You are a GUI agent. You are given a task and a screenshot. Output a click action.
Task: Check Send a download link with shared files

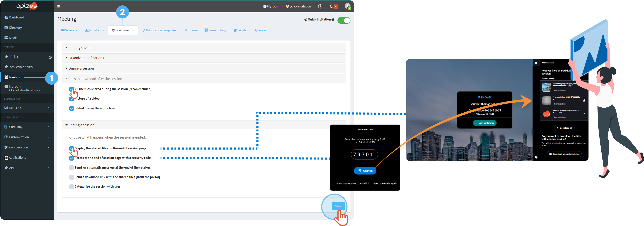72,177
